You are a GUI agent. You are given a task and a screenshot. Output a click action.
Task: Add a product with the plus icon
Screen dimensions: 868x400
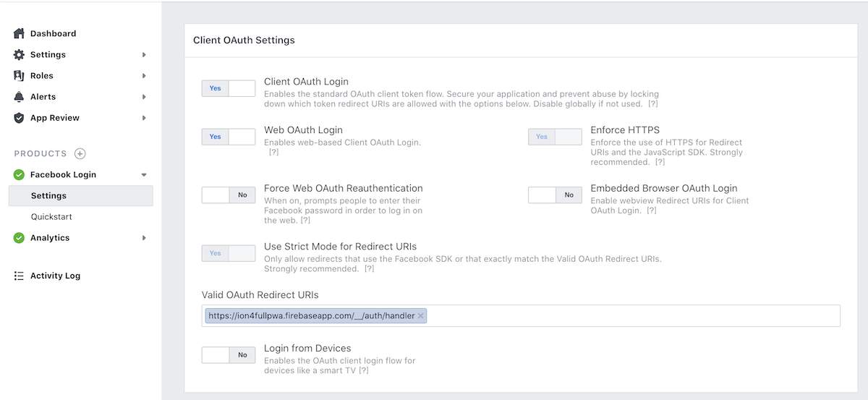[x=80, y=153]
